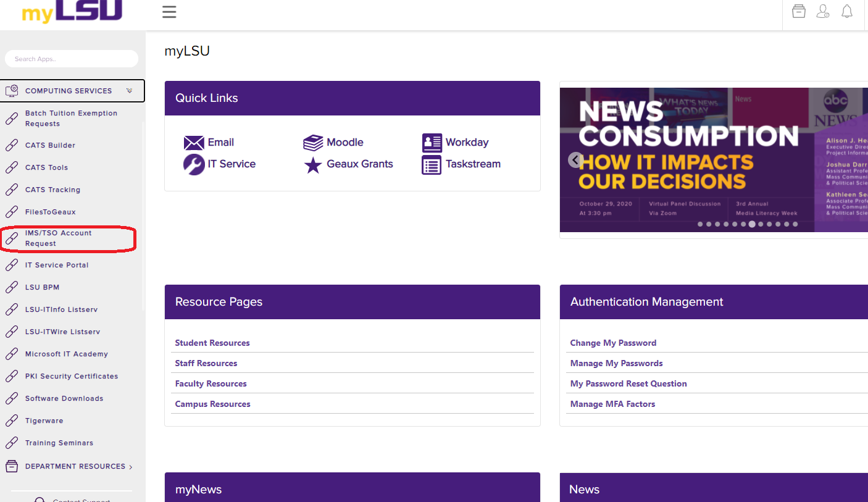The width and height of the screenshot is (868, 502).
Task: Go to previous carousel slide arrow
Action: click(x=575, y=160)
